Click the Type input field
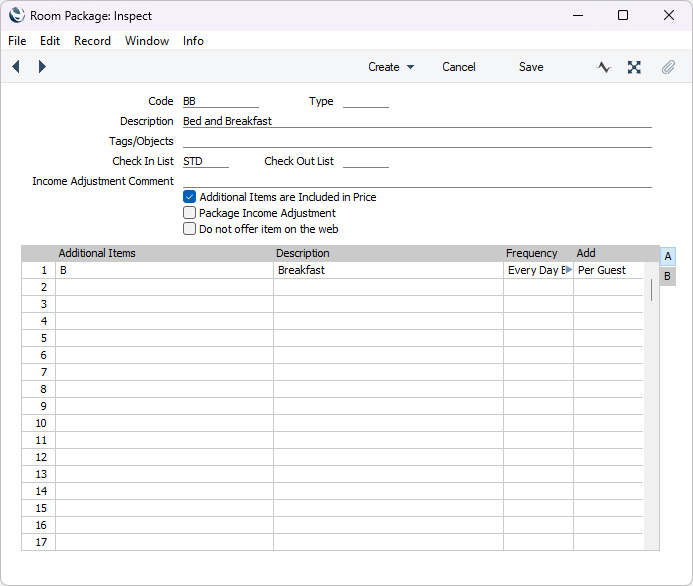This screenshot has height=586, width=693. [x=366, y=101]
